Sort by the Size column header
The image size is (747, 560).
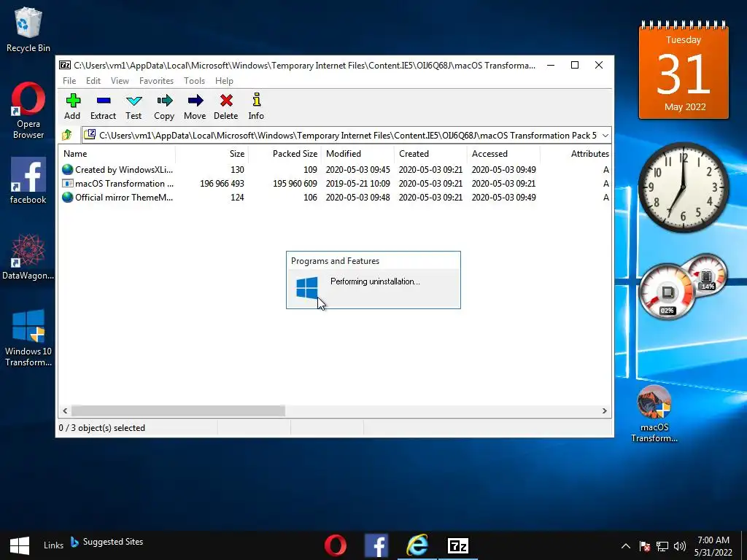pos(212,154)
